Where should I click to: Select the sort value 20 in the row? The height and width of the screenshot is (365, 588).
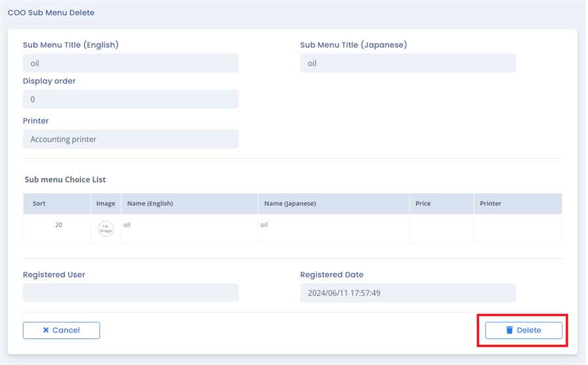click(59, 225)
